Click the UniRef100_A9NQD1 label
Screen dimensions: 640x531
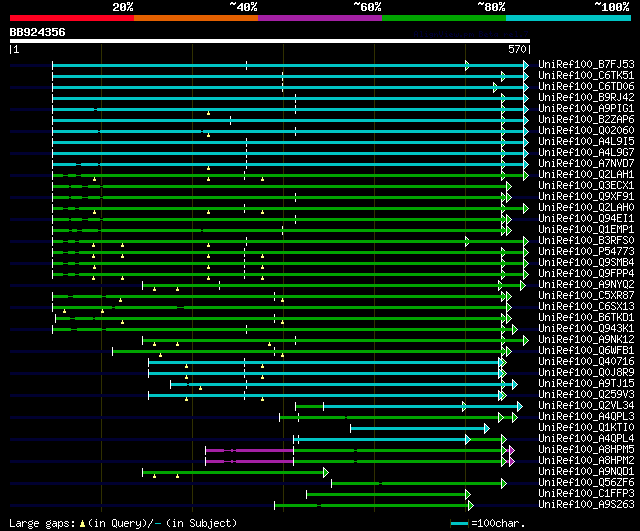tap(586, 472)
